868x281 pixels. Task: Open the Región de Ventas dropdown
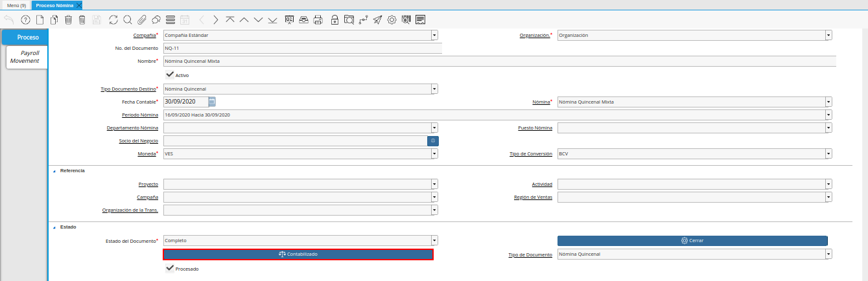[828, 197]
